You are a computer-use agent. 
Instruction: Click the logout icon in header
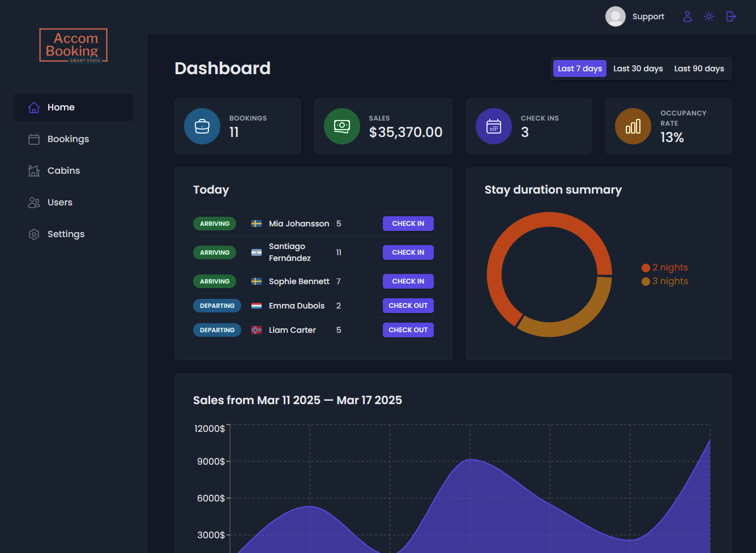pyautogui.click(x=731, y=16)
